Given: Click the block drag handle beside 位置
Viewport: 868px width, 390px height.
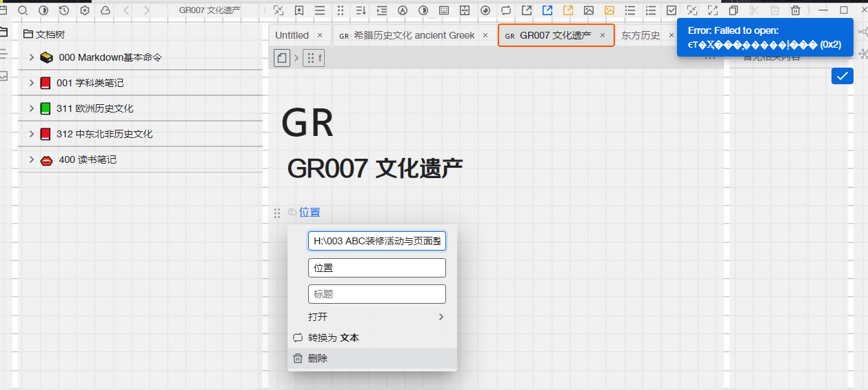Looking at the screenshot, I should click(277, 213).
